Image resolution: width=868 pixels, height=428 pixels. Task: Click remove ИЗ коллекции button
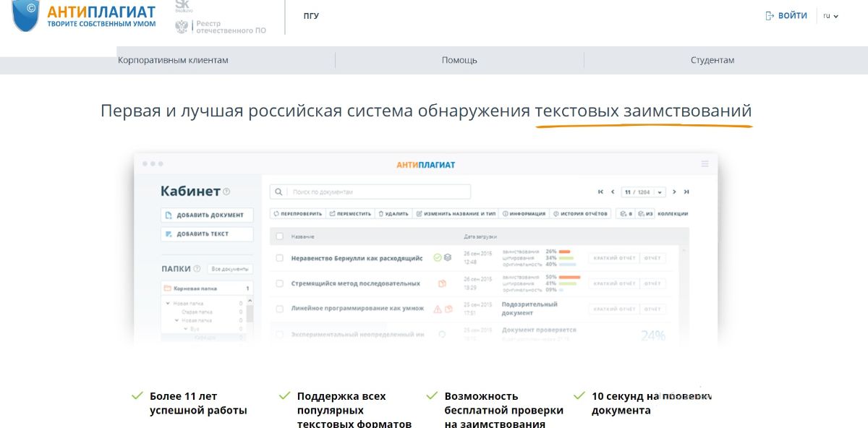click(647, 213)
